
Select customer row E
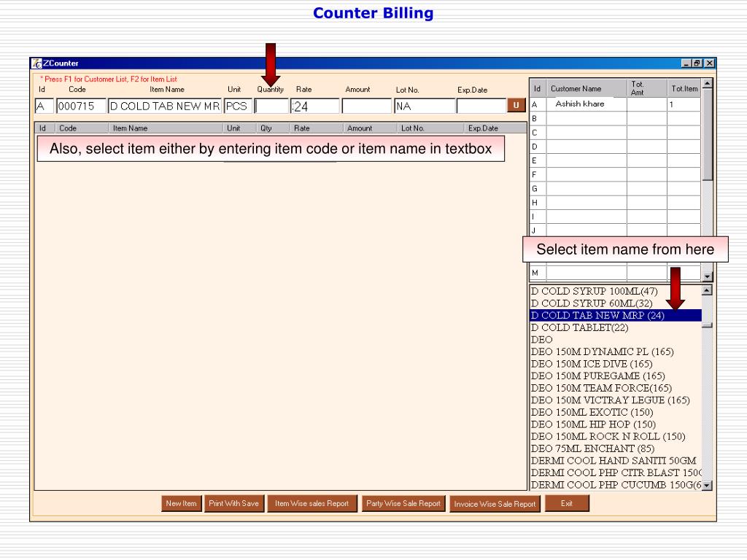click(x=615, y=160)
